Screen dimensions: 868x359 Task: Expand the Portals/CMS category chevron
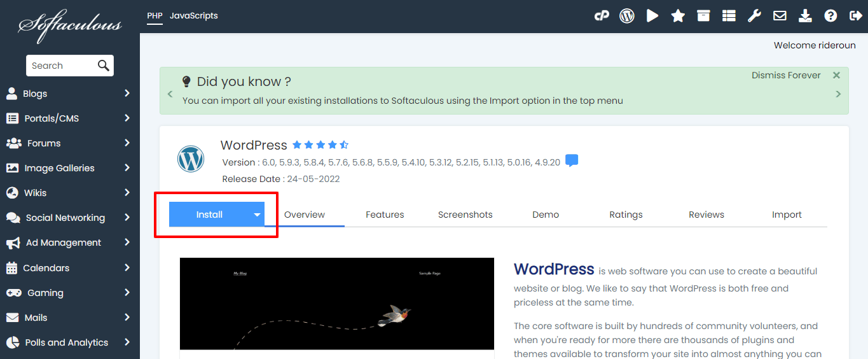(x=127, y=118)
